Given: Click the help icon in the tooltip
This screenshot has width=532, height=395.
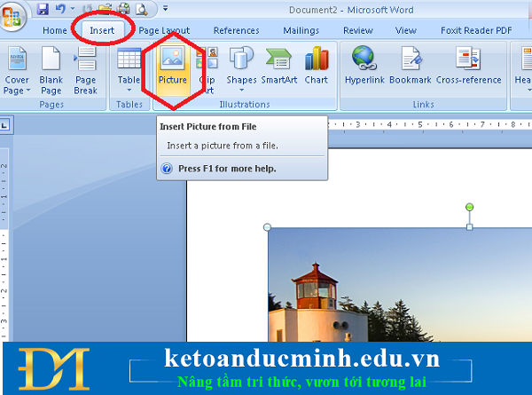Looking at the screenshot, I should (167, 168).
